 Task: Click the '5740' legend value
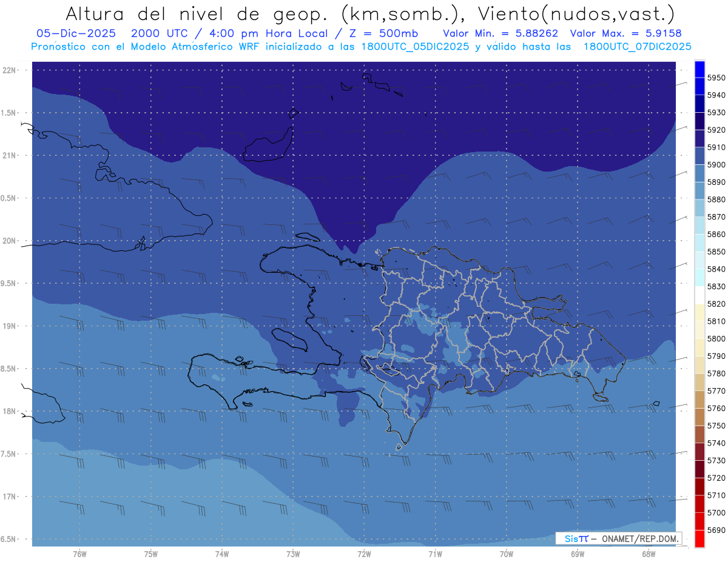pyautogui.click(x=716, y=443)
